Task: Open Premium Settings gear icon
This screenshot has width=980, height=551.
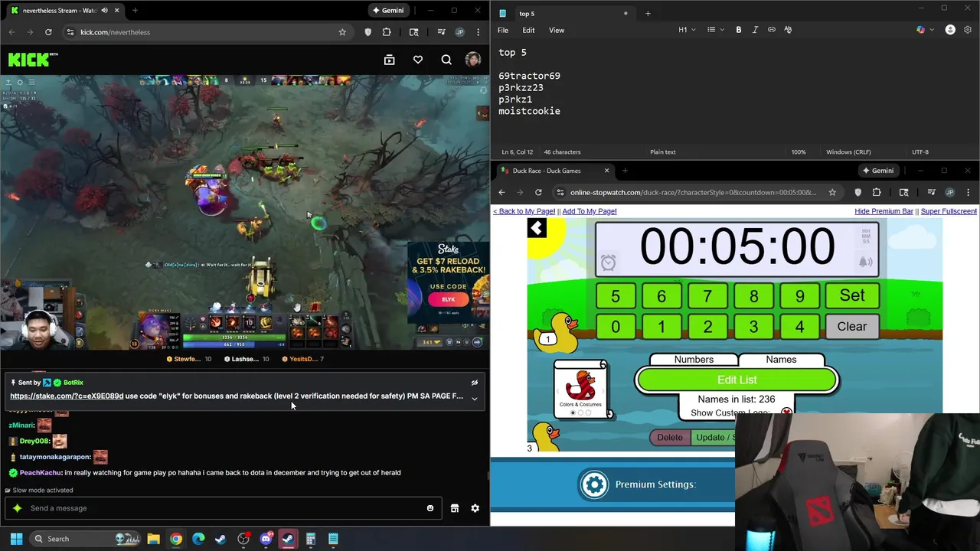Action: coord(594,484)
